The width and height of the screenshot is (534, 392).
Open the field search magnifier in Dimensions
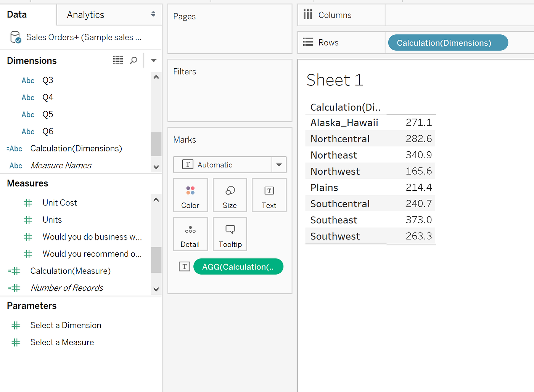(x=133, y=60)
